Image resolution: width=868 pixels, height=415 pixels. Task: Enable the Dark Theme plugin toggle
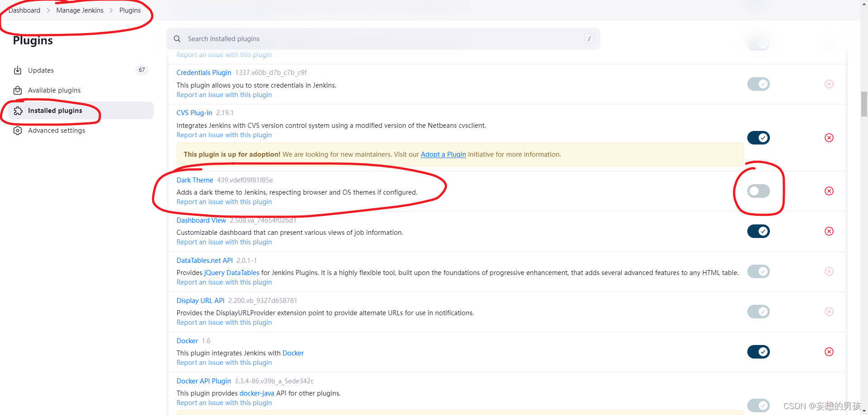click(x=758, y=191)
